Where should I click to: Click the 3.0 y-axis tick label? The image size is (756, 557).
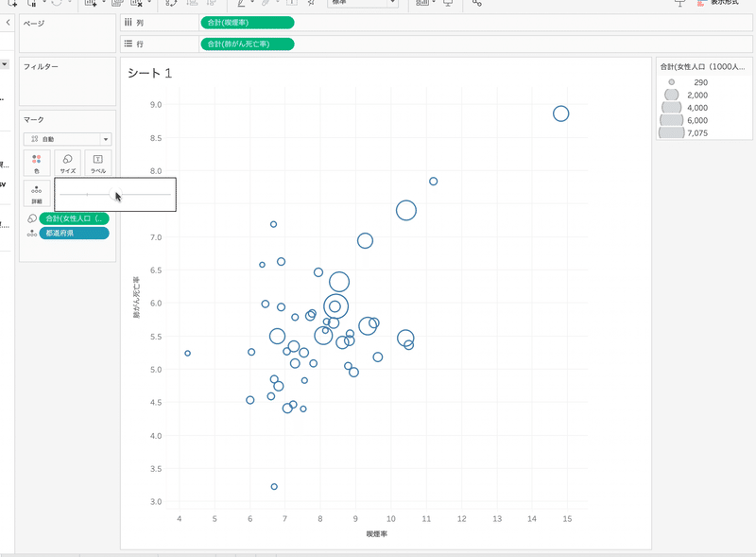click(x=156, y=501)
